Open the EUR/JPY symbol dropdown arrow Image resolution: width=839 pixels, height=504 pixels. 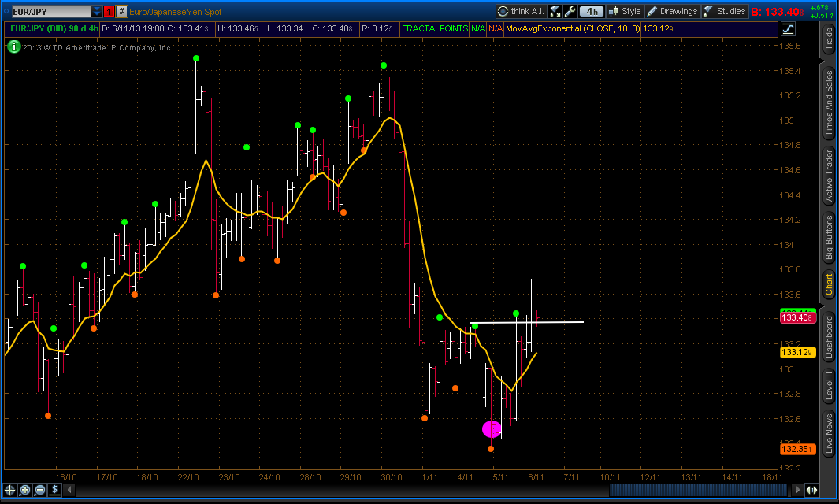click(96, 11)
